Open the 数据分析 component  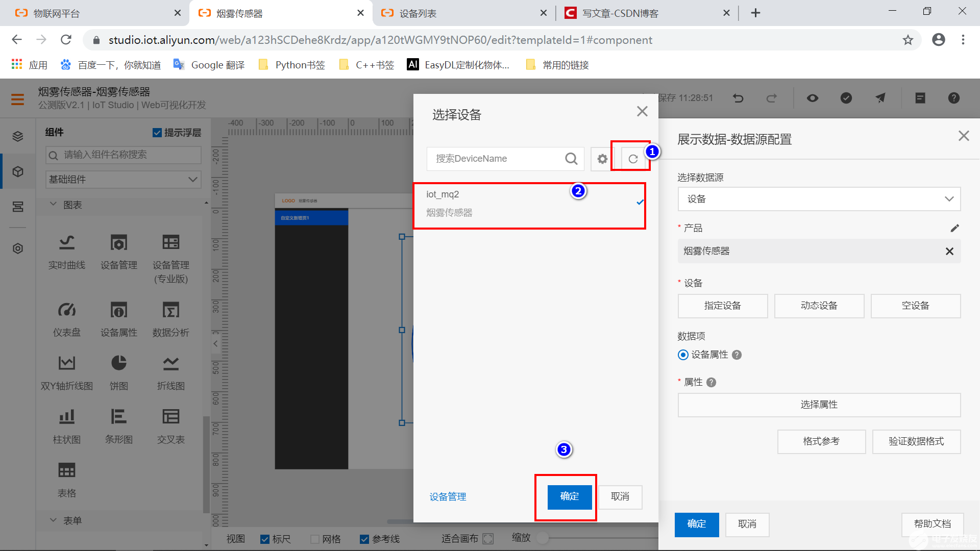pos(170,319)
